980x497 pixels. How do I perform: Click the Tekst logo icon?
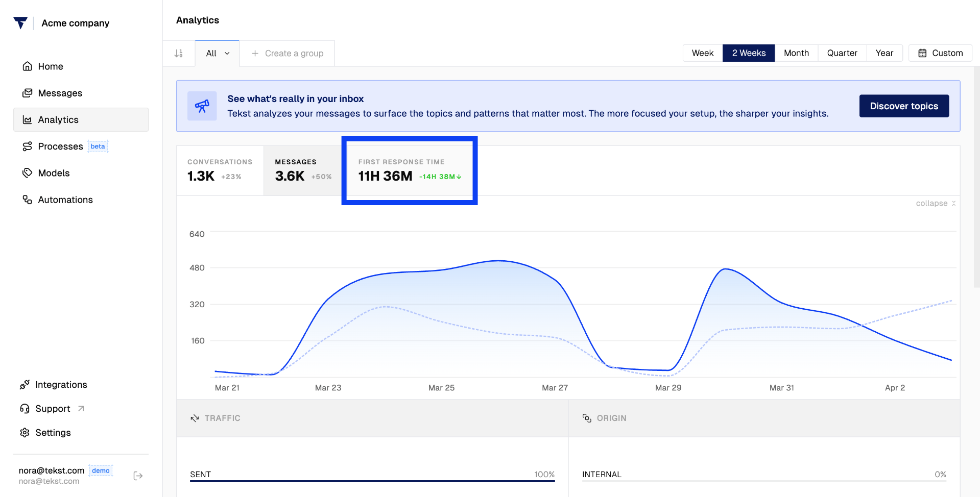[x=20, y=23]
